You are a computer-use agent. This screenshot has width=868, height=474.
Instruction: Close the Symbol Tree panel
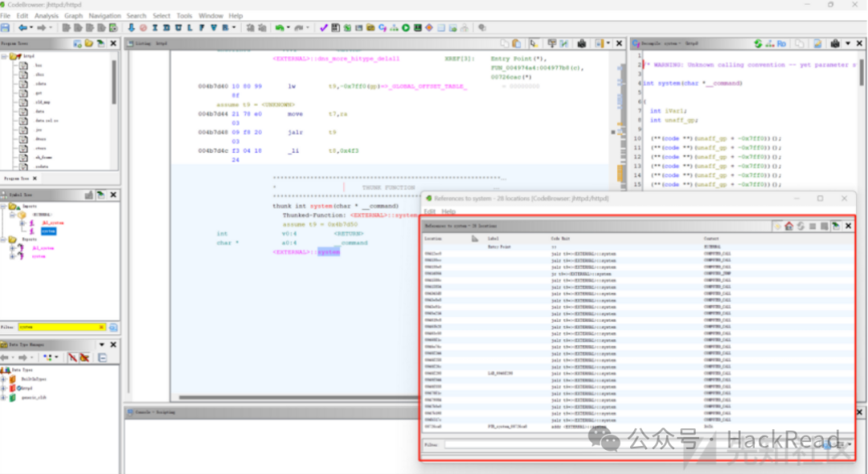pos(113,194)
